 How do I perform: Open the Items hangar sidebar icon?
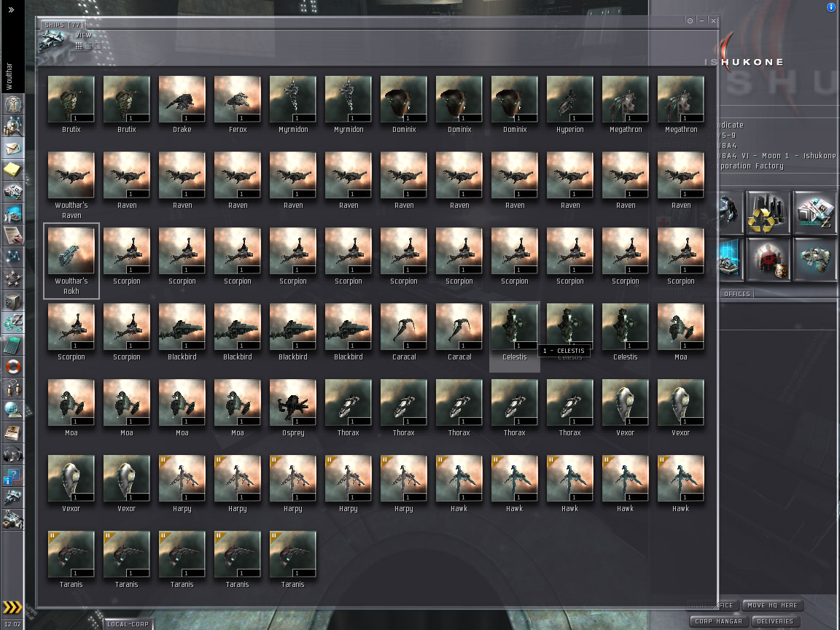tap(12, 520)
